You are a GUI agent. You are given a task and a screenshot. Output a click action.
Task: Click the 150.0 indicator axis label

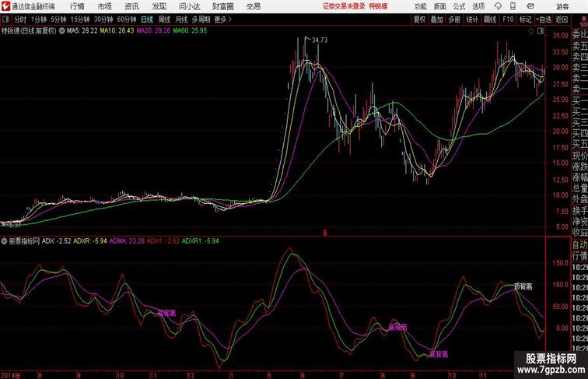560,263
